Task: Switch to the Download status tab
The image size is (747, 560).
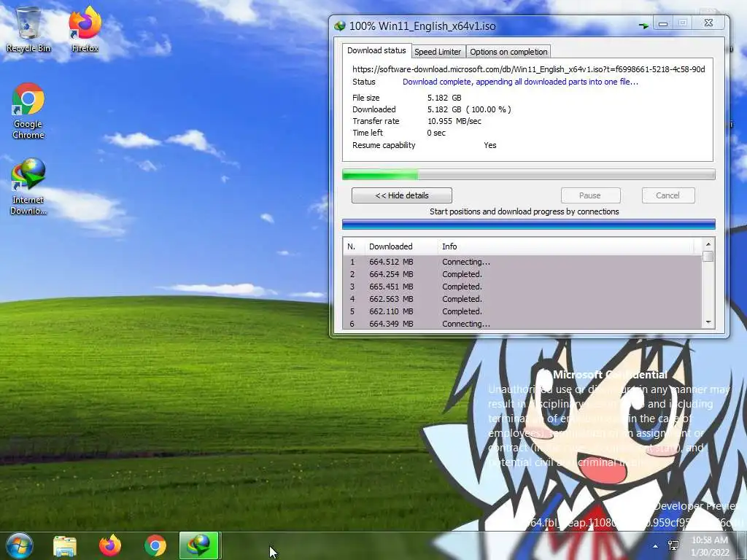Action: (376, 50)
